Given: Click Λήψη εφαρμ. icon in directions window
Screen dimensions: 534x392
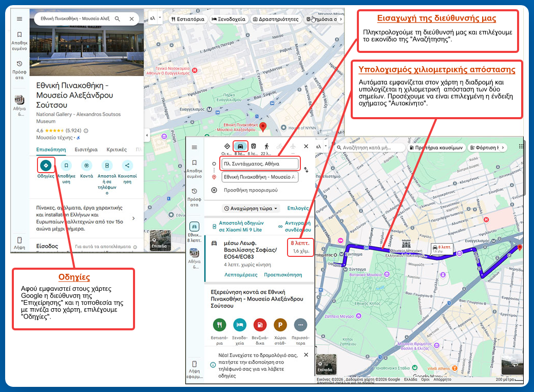Looking at the screenshot, I should 194,369.
